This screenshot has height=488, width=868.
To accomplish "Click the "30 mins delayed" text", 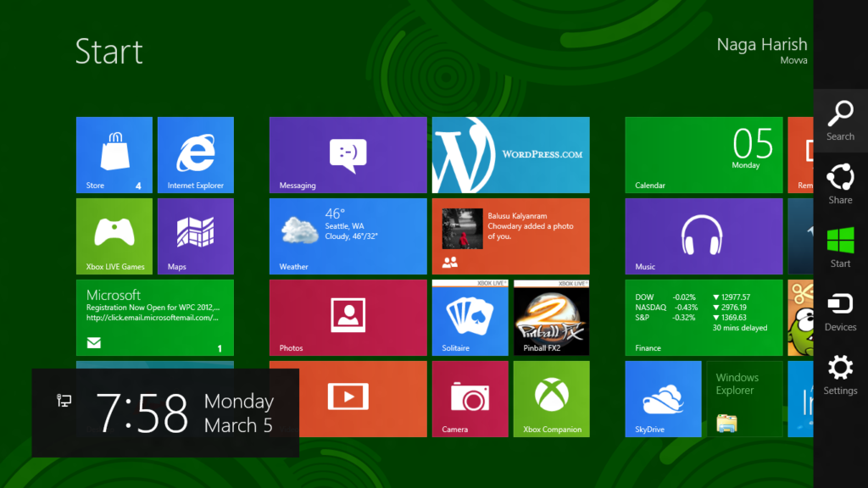I will click(x=739, y=328).
